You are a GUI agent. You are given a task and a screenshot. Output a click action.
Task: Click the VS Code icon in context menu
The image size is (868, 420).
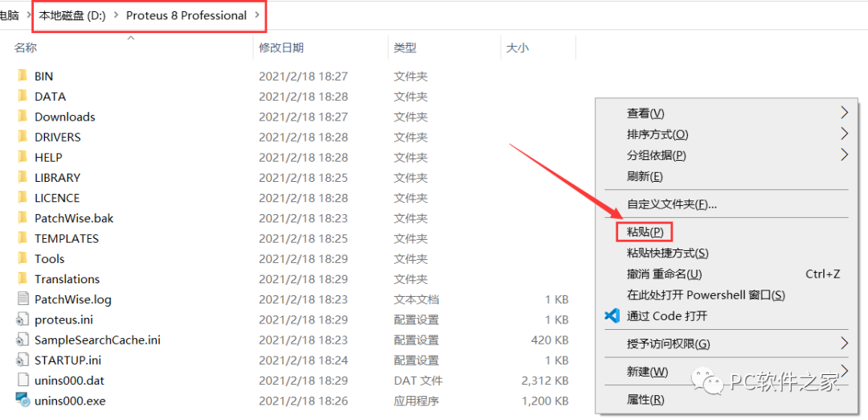(611, 316)
